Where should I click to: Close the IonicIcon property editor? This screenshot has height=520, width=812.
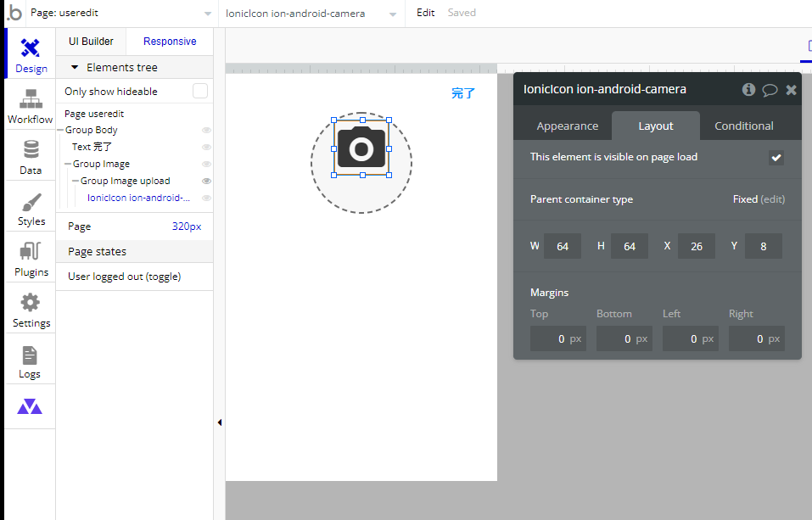[x=791, y=90]
